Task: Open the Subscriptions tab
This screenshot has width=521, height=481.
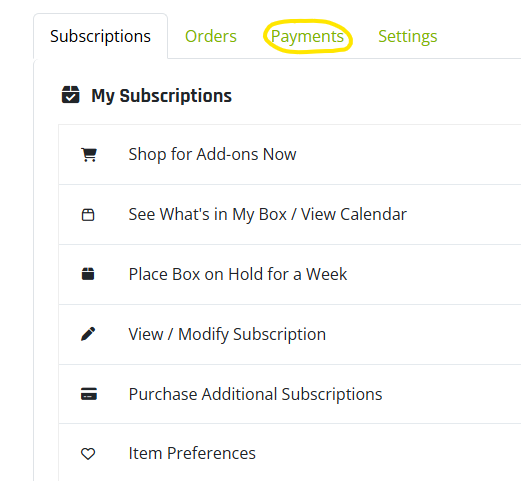Action: (100, 36)
